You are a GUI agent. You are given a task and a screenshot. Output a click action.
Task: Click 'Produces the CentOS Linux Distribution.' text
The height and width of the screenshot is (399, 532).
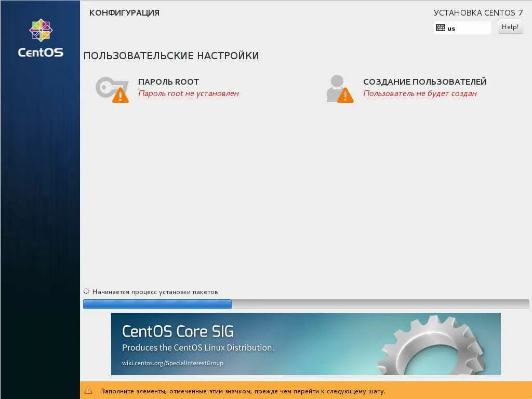[x=198, y=348]
